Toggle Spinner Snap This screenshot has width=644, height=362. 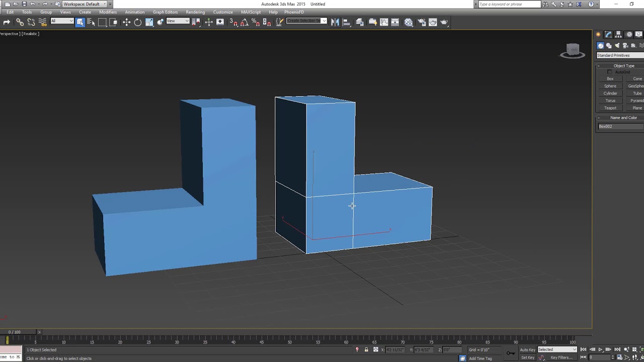click(x=267, y=22)
